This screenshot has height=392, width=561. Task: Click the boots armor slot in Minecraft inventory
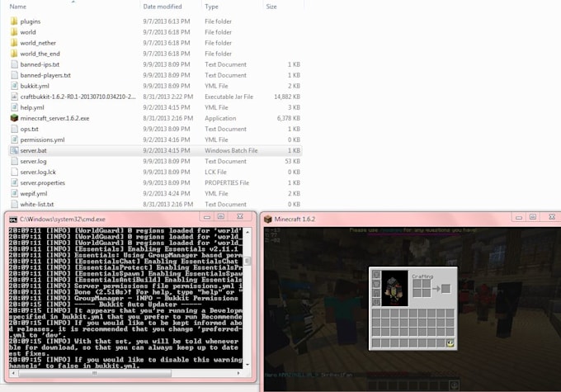tap(376, 303)
